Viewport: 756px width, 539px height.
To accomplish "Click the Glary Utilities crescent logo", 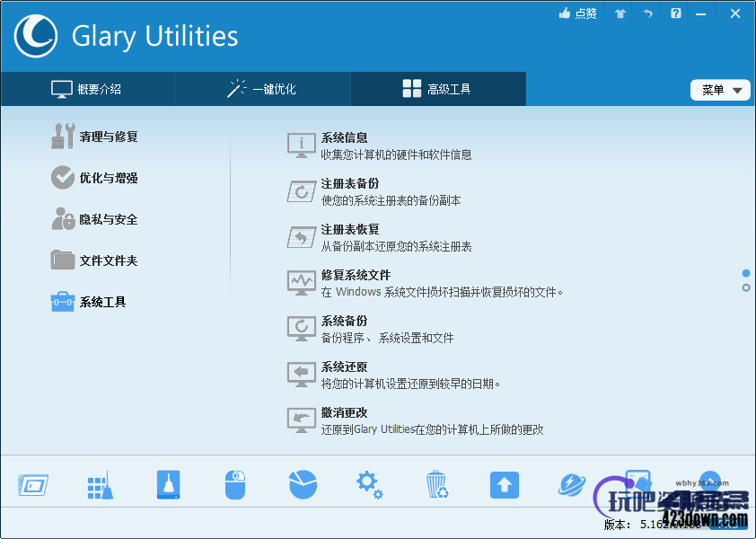I will (x=36, y=36).
